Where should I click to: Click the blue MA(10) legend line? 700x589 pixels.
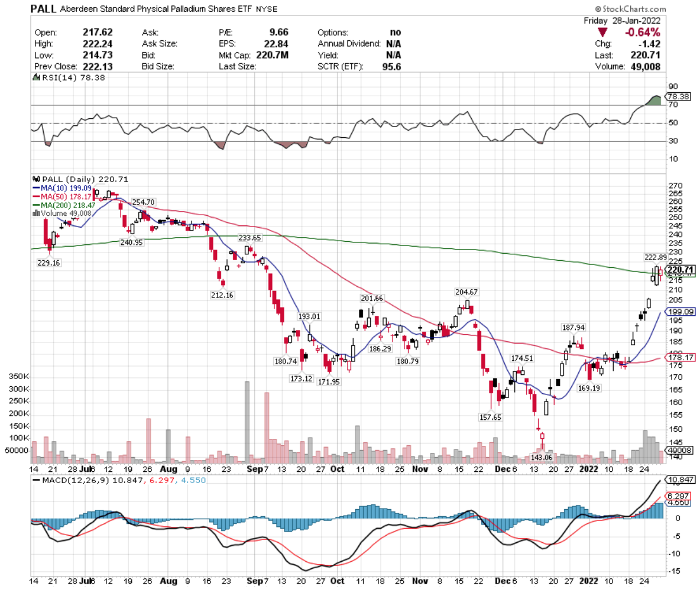36,188
